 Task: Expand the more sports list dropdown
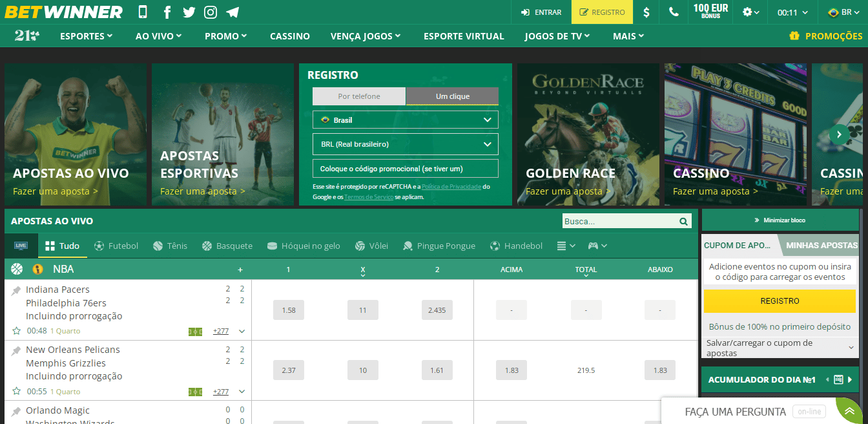566,246
